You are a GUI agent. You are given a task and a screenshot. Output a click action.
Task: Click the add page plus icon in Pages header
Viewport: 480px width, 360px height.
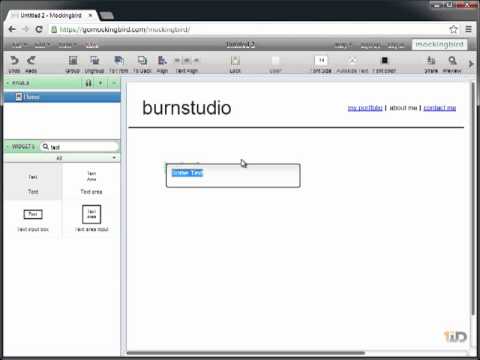(101, 83)
